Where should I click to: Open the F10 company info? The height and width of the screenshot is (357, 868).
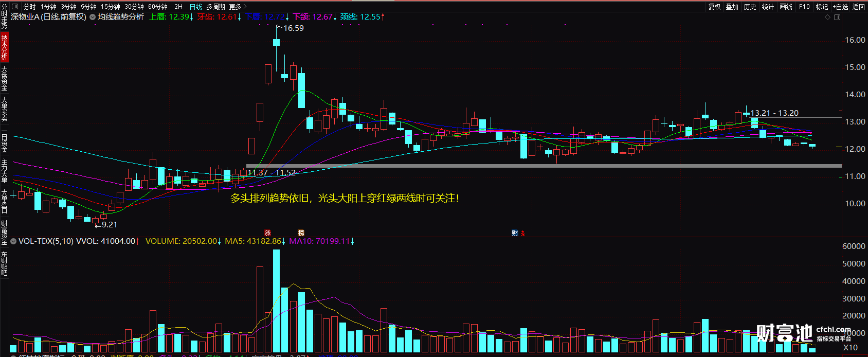pyautogui.click(x=804, y=7)
